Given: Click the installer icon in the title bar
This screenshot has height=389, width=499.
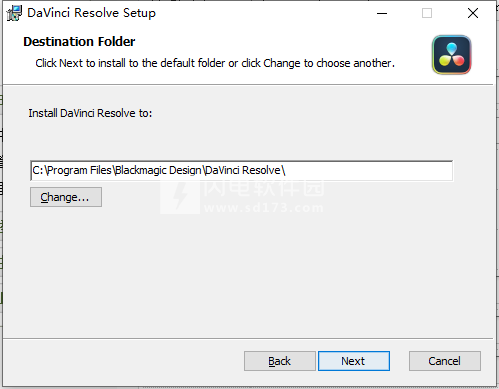Looking at the screenshot, I should (14, 13).
